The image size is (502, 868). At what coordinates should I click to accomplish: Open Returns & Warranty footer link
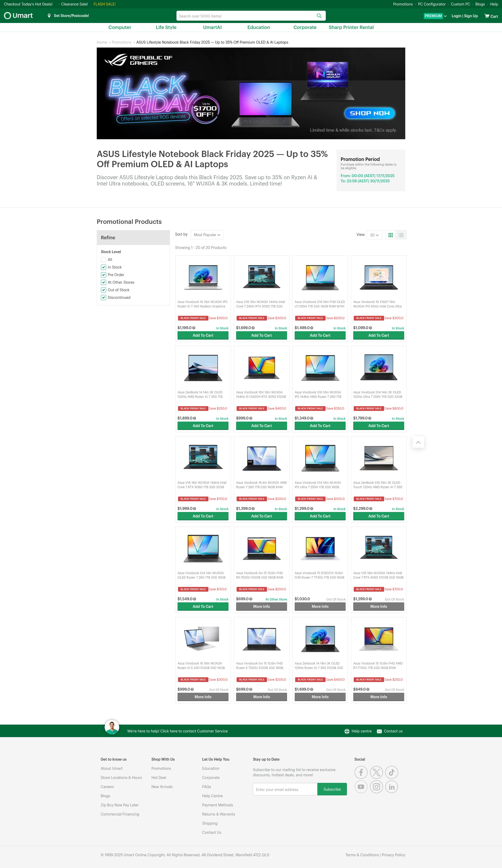tap(219, 814)
